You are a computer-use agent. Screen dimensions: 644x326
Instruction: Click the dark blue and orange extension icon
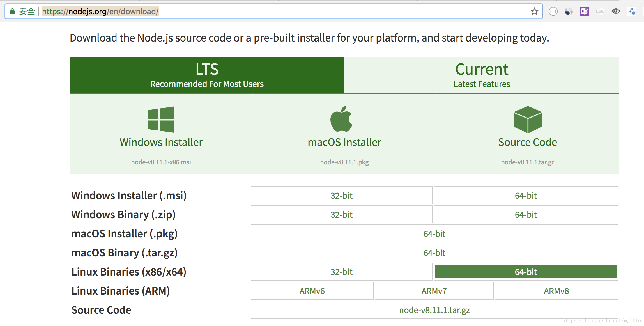click(x=569, y=12)
